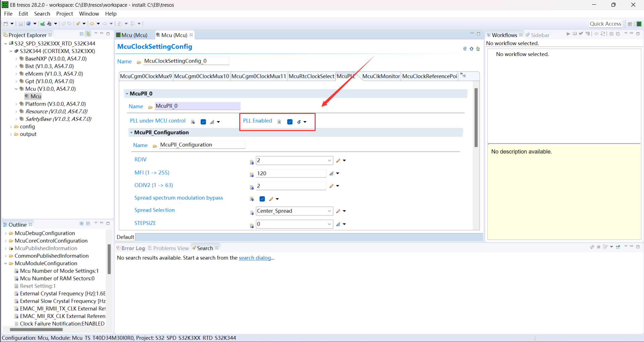Uncheck PLL under MCU control
Image resolution: width=644 pixels, height=342 pixels.
(203, 122)
